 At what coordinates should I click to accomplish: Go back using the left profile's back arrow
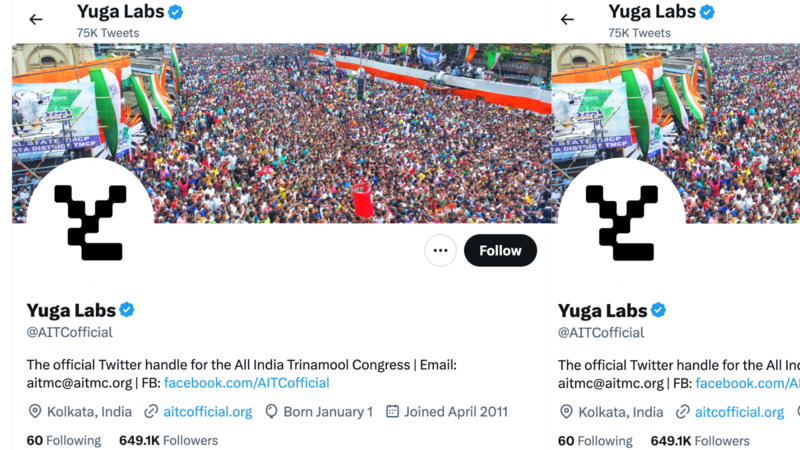click(x=36, y=19)
